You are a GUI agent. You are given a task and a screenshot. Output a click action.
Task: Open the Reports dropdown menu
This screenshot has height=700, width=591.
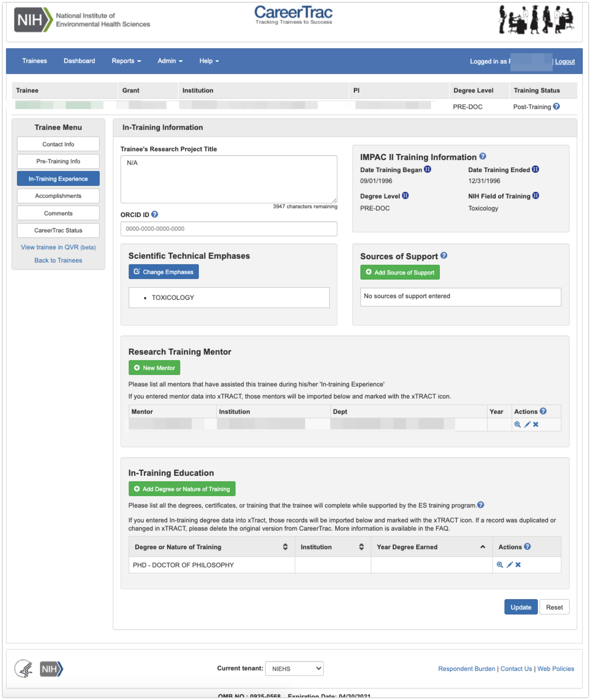(x=126, y=61)
